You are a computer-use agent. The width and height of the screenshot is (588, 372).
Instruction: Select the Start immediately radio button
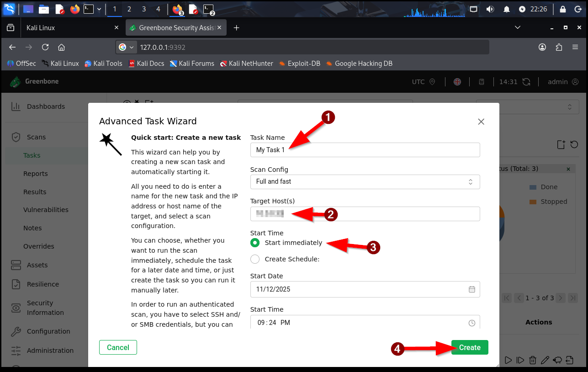click(255, 243)
